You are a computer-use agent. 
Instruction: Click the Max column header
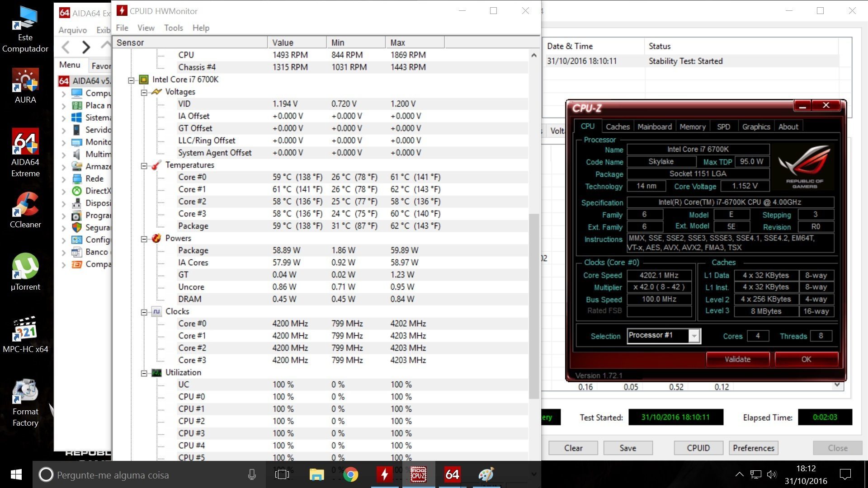click(415, 42)
